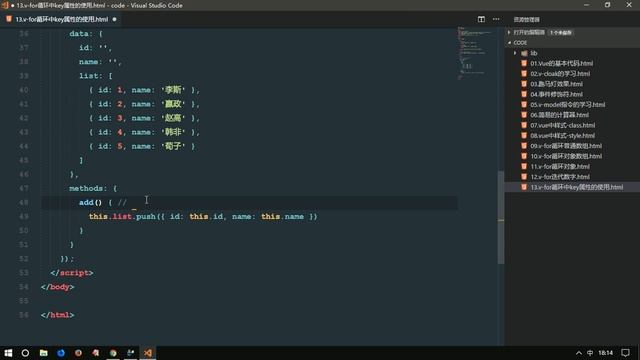This screenshot has width=640, height=360.
Task: Click the closing html tag
Action: 58,315
